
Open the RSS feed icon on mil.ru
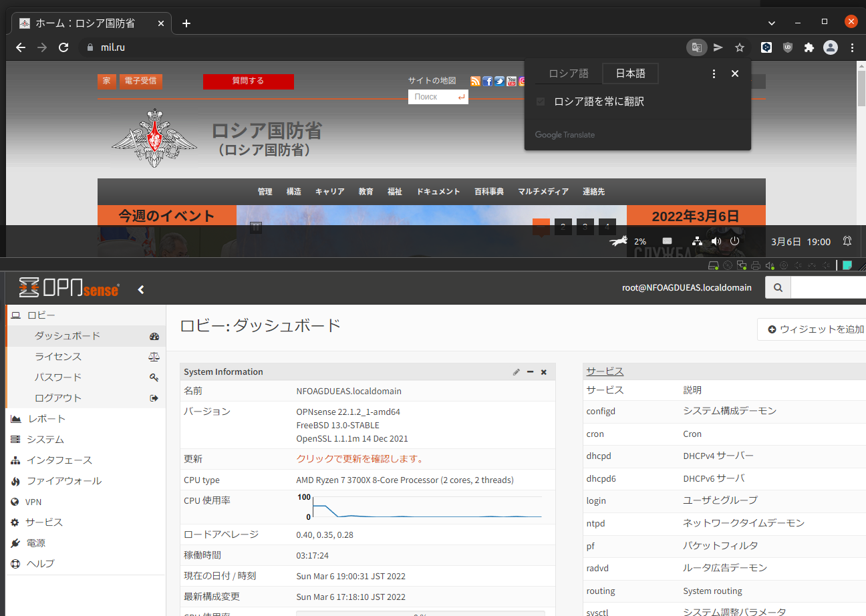pos(476,82)
